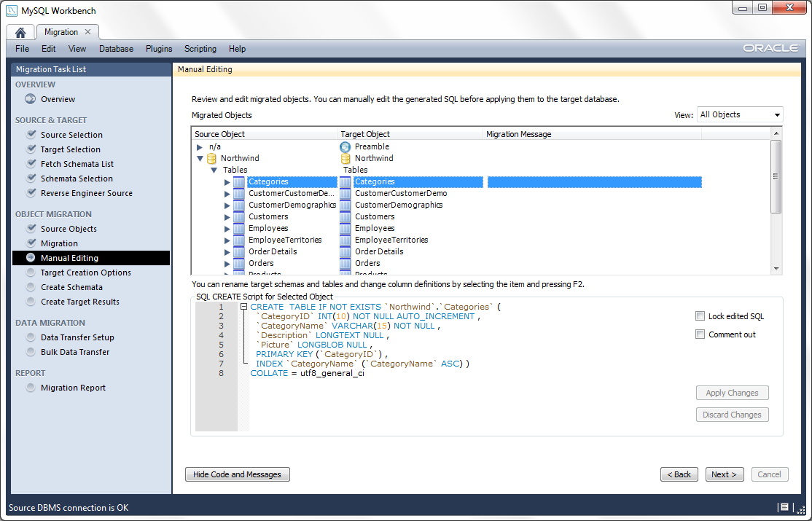The image size is (812, 521).
Task: Click the Northwind source database icon
Action: (x=212, y=158)
